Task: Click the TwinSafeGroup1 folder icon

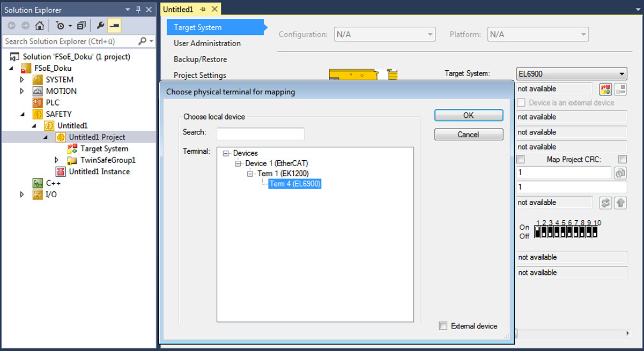Action: coord(72,160)
